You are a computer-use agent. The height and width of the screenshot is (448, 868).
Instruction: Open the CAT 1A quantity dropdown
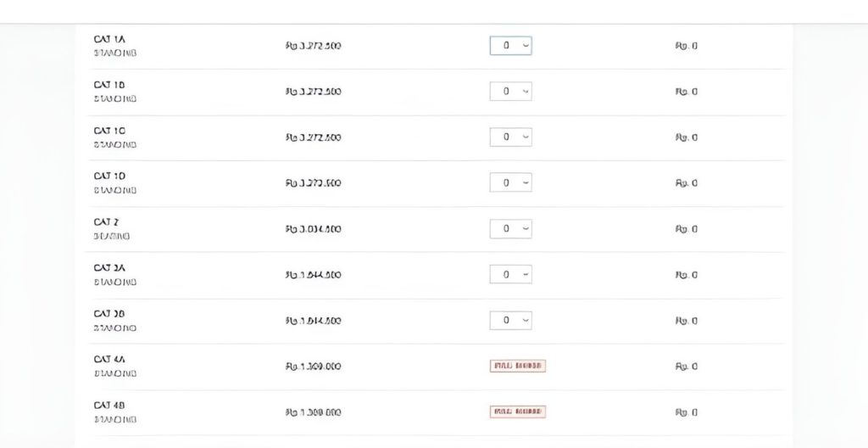click(510, 46)
